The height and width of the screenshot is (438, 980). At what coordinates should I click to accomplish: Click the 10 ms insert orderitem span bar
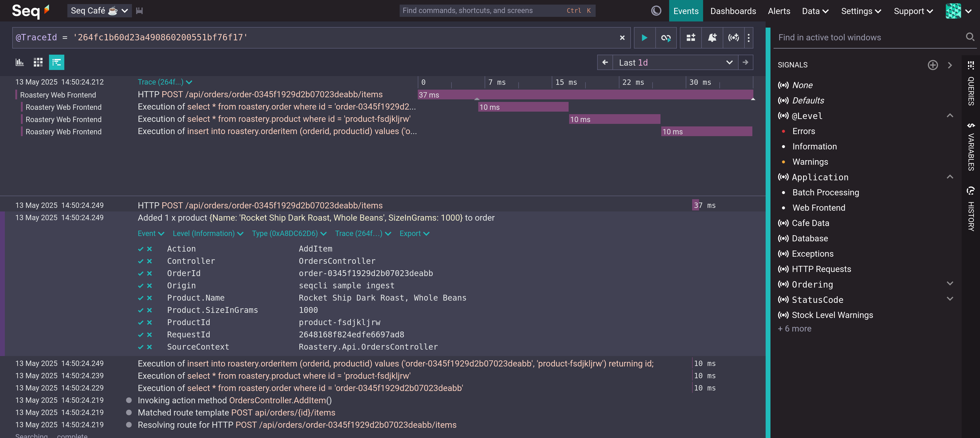(x=706, y=131)
